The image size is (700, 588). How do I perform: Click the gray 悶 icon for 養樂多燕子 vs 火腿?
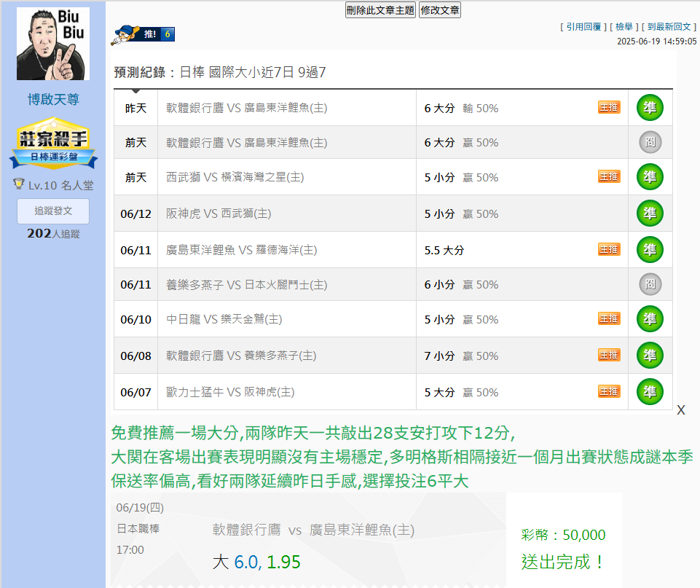[650, 284]
